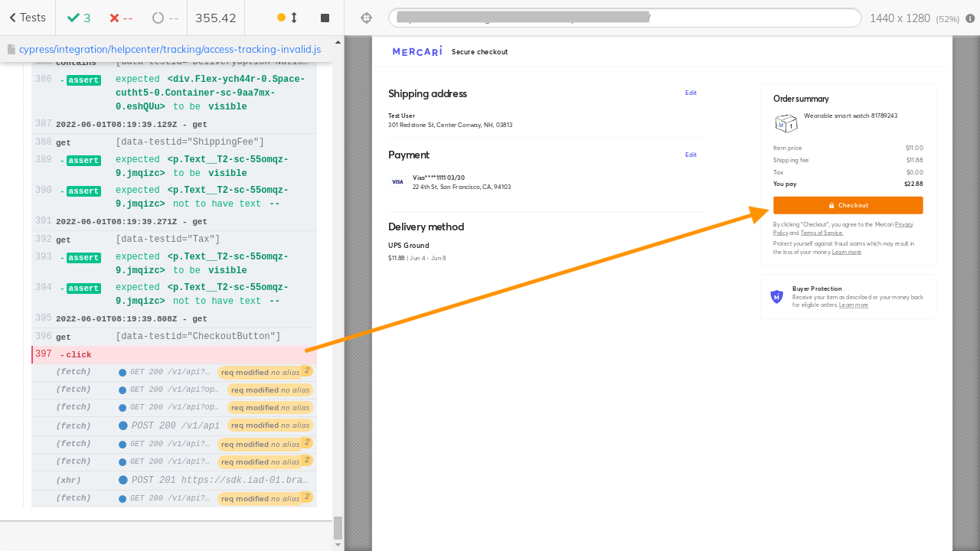
Task: Click the Secure checkout header text
Action: click(x=479, y=52)
